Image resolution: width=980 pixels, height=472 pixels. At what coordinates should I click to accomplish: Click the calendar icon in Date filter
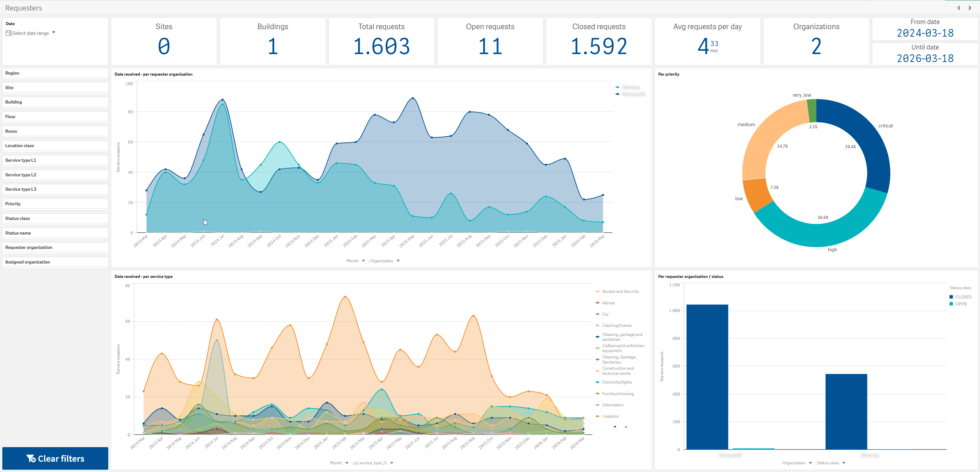8,33
